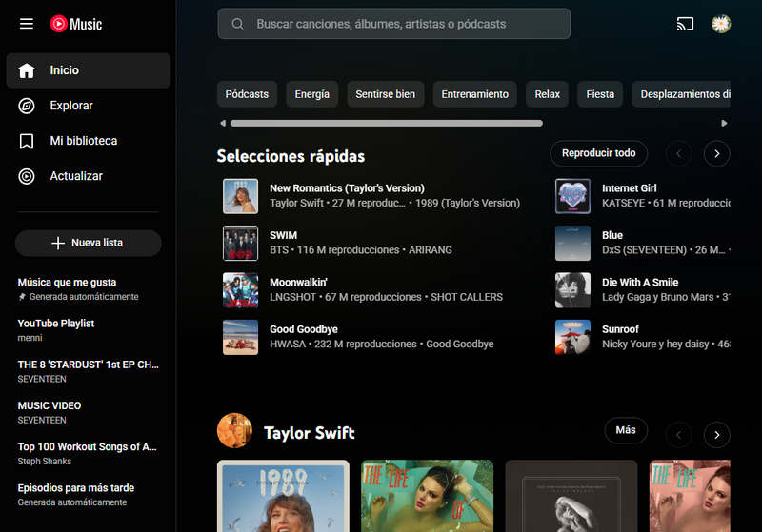
Task: Toggle the Relax mood chip
Action: point(547,94)
